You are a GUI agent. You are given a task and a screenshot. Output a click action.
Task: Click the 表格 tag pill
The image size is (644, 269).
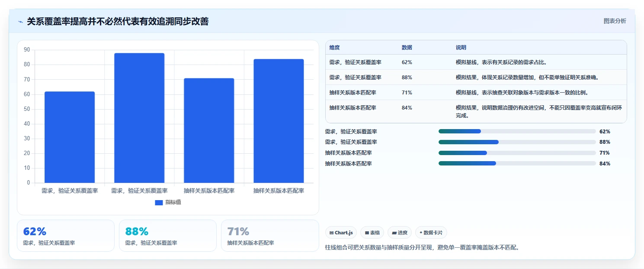[372, 233]
